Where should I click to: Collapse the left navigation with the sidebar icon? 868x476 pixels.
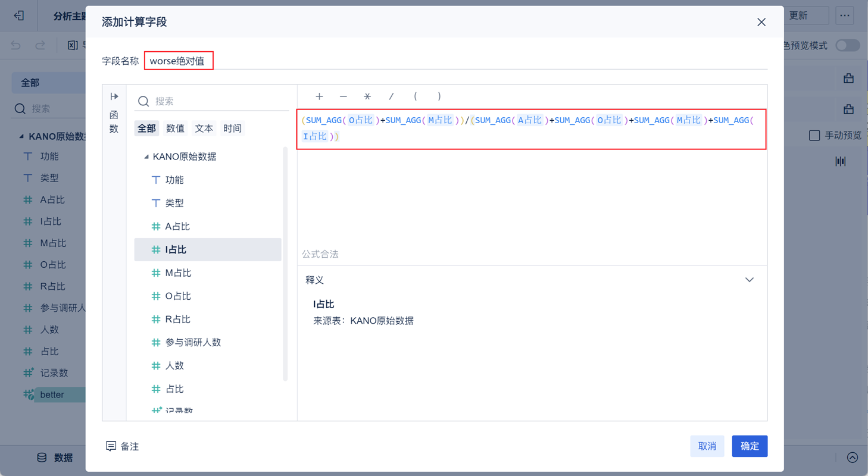click(x=17, y=15)
